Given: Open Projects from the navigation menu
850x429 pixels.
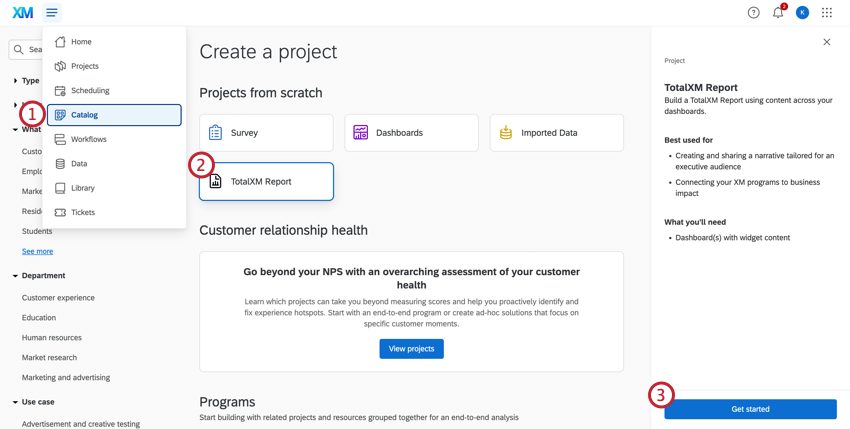Looking at the screenshot, I should pos(84,66).
